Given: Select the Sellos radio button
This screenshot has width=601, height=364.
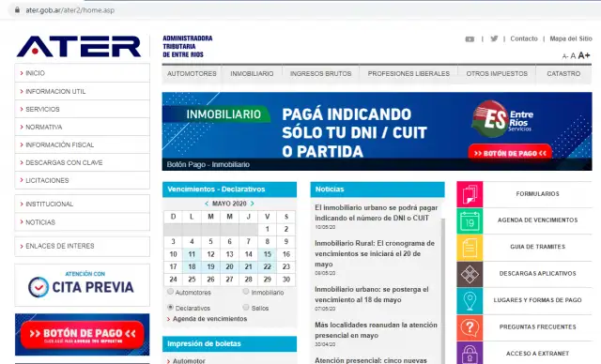Looking at the screenshot, I should coord(246,308).
